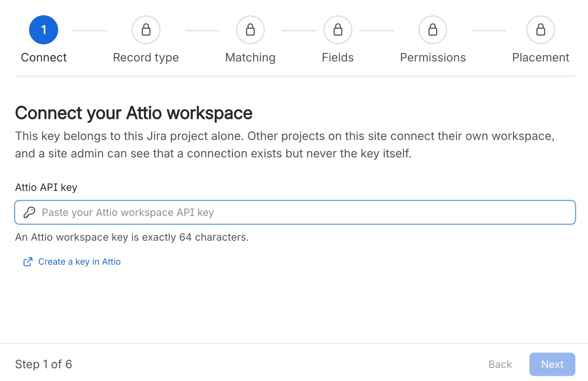The image size is (588, 381).
Task: Click the Back button
Action: click(x=500, y=364)
